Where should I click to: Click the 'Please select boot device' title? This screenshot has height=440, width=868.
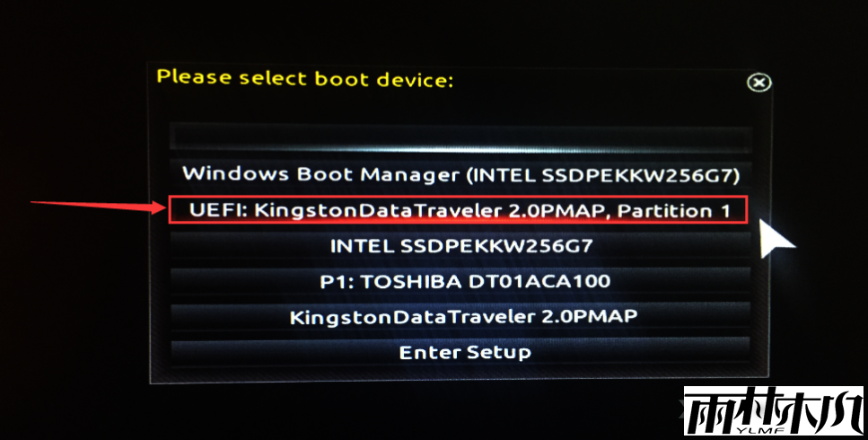point(305,78)
